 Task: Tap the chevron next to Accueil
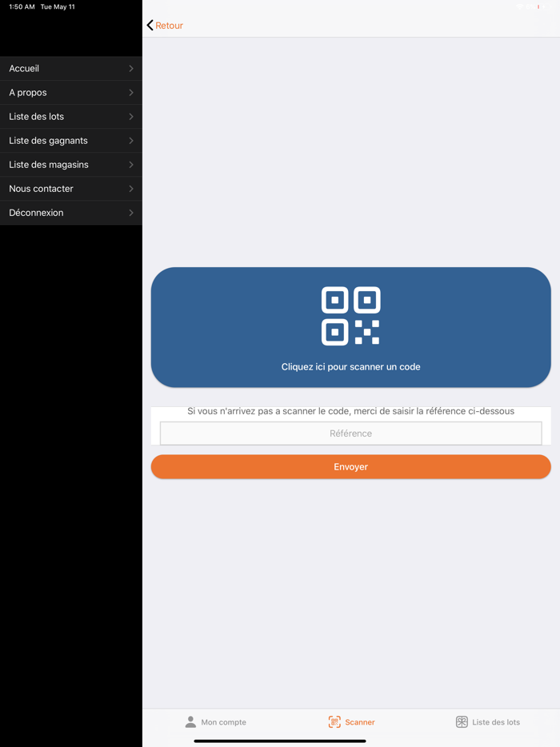click(131, 69)
